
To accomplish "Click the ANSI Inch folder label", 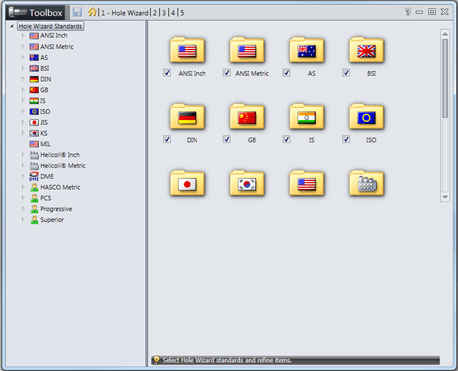I will (x=192, y=73).
